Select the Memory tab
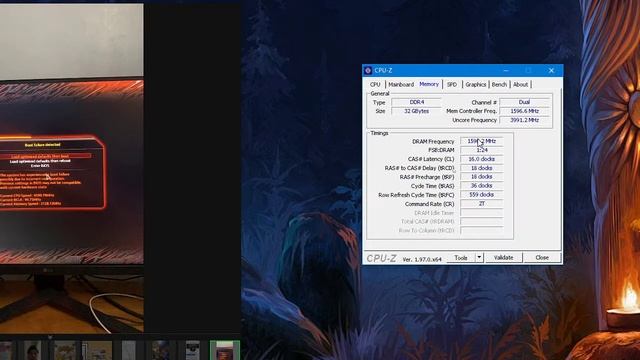Viewport: 640px width, 360px height. 429,84
